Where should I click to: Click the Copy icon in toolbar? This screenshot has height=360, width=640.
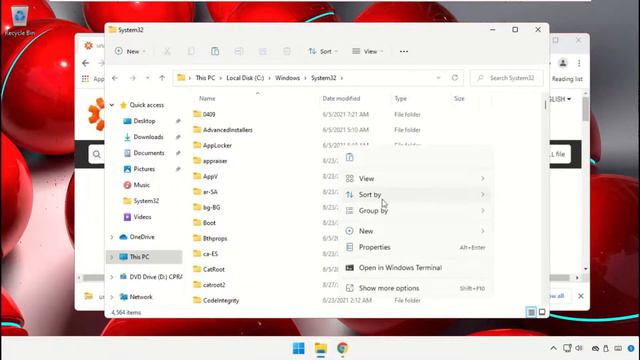[x=191, y=51]
